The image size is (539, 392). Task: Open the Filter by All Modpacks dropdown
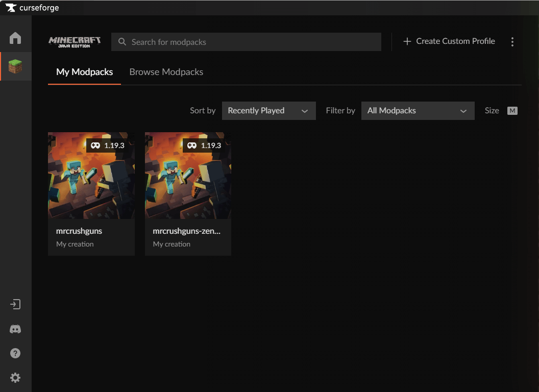[x=418, y=111]
